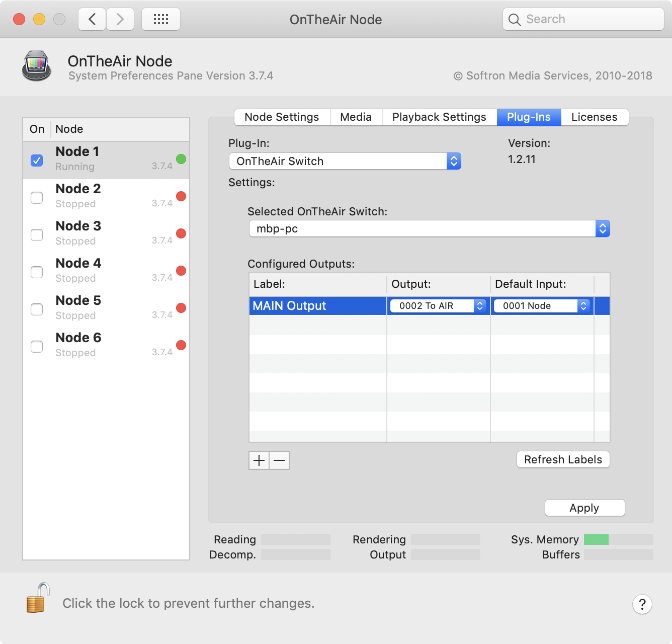672x644 pixels.
Task: Click the Buffers progress bar
Action: (619, 554)
